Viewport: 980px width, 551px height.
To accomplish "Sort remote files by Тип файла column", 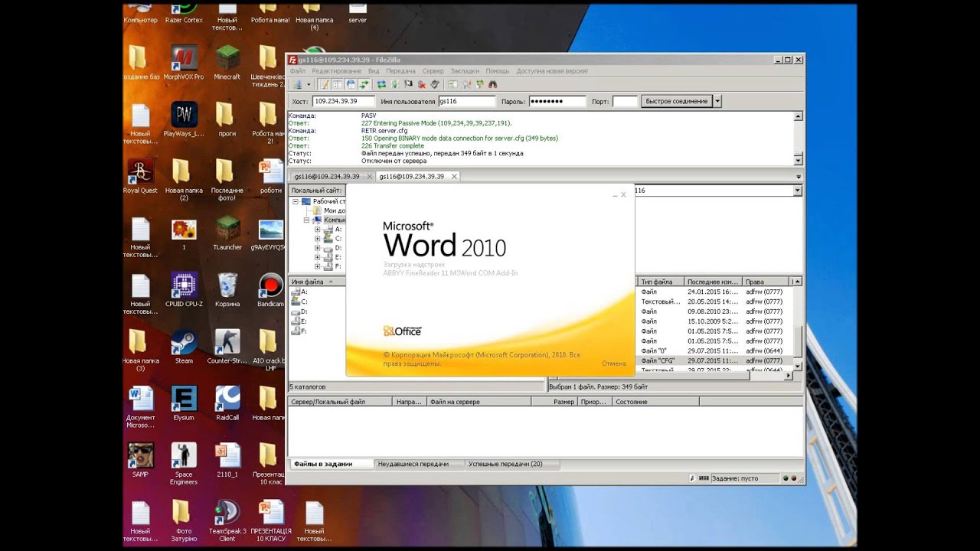I will pyautogui.click(x=661, y=282).
